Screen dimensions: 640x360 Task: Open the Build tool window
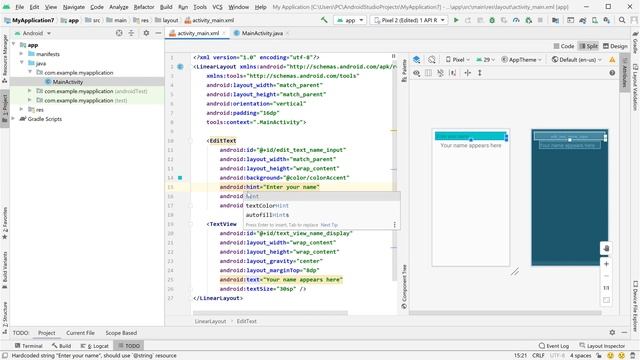coord(61,346)
